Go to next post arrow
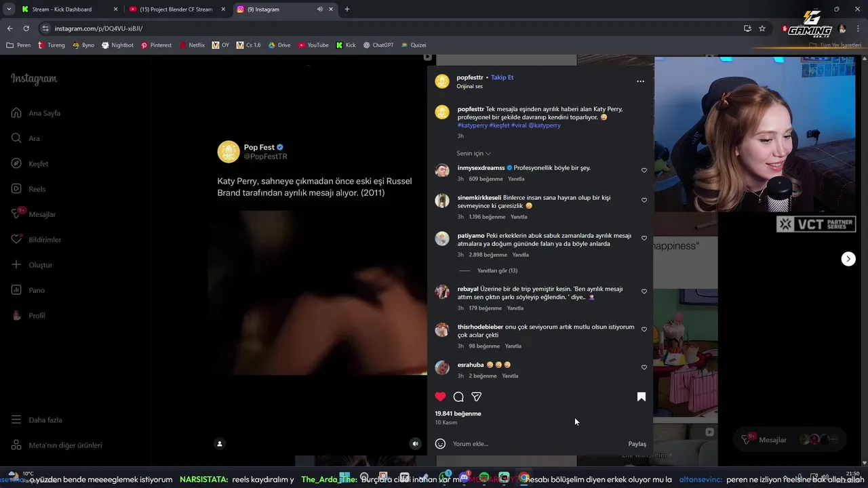868x488 pixels. click(848, 259)
